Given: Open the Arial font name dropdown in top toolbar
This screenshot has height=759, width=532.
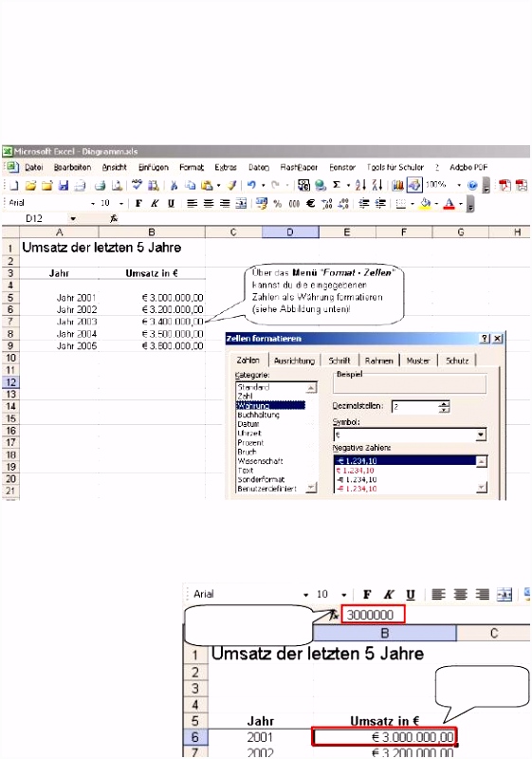Looking at the screenshot, I should [93, 204].
